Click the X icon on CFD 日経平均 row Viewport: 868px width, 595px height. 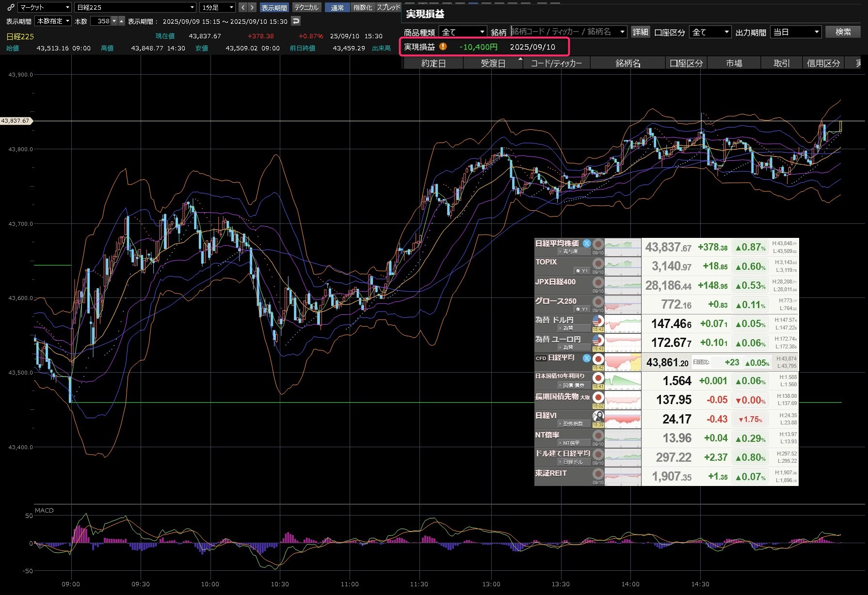(587, 358)
